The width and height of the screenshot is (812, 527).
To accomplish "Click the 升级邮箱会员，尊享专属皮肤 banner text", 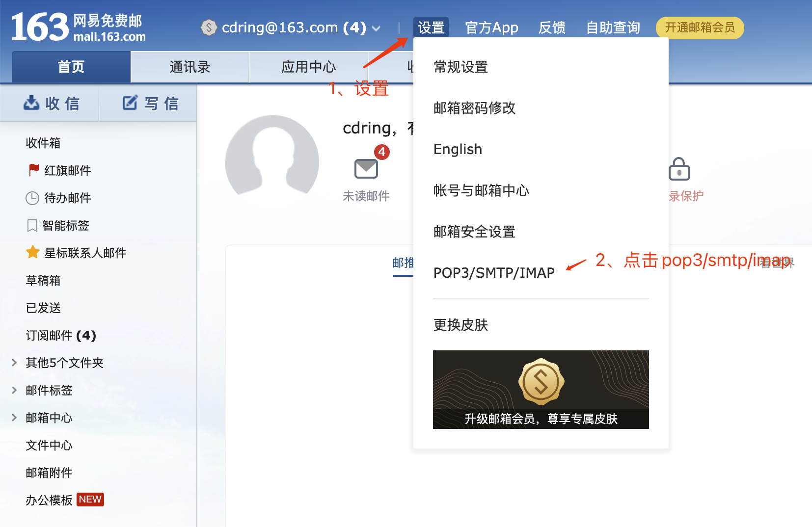I will (541, 419).
